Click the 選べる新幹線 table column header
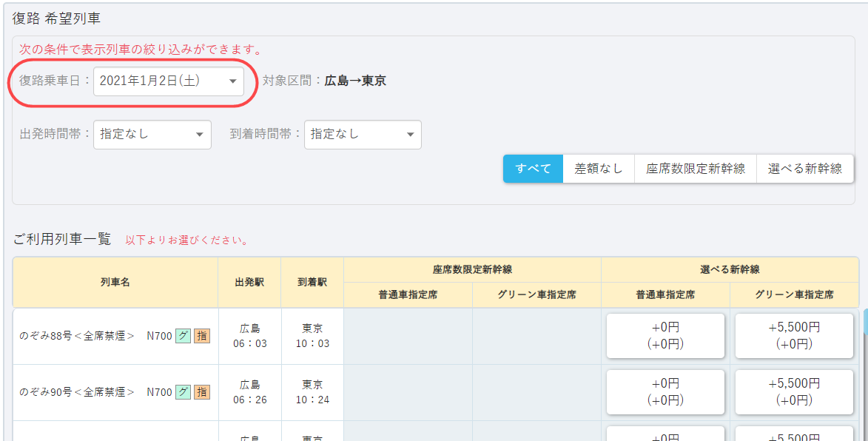The width and height of the screenshot is (868, 441). (x=730, y=269)
